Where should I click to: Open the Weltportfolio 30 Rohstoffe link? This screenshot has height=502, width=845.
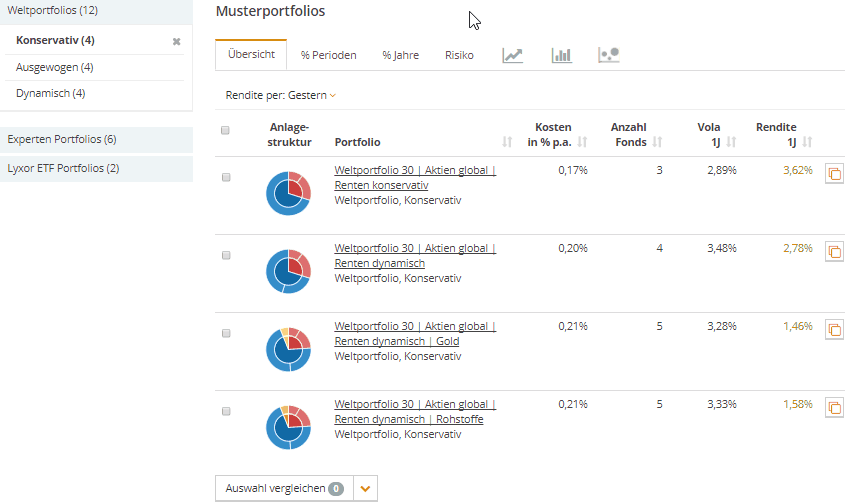click(414, 412)
